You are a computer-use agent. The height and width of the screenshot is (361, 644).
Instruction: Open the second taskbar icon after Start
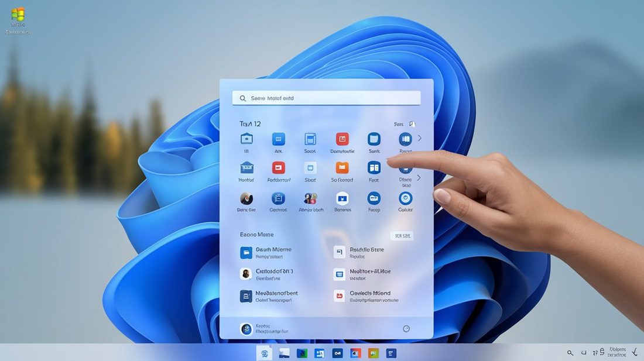[x=284, y=353]
